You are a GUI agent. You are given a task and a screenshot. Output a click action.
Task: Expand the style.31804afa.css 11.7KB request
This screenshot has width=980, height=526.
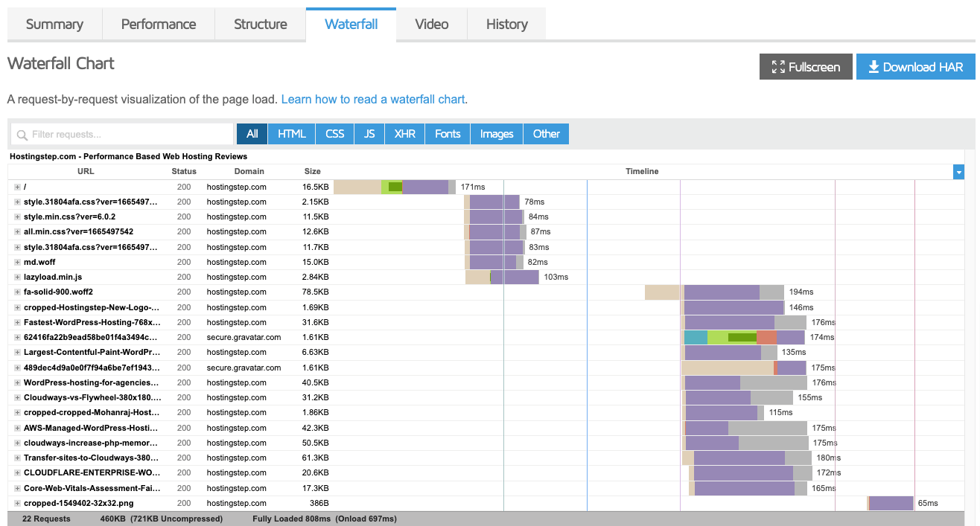click(x=17, y=247)
